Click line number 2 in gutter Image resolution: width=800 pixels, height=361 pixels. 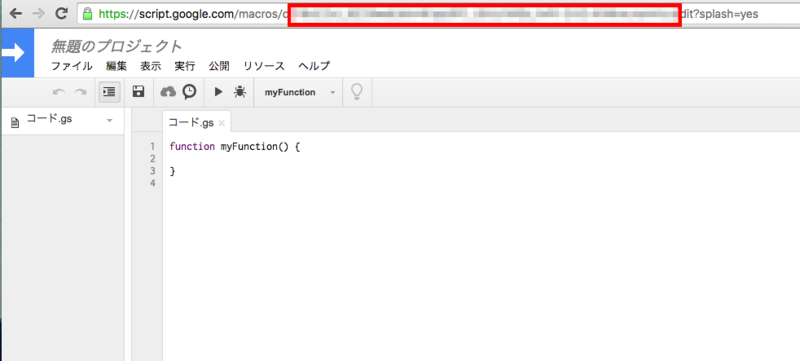pos(153,159)
